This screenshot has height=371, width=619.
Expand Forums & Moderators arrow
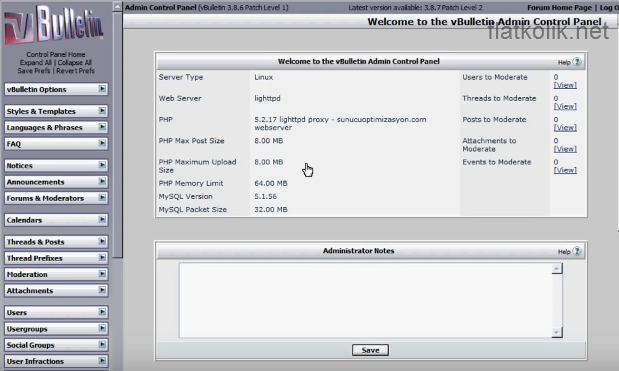[102, 198]
